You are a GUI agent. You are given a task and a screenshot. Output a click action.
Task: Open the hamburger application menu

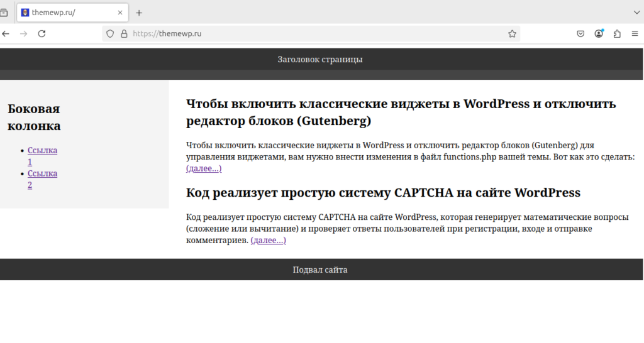pyautogui.click(x=635, y=34)
